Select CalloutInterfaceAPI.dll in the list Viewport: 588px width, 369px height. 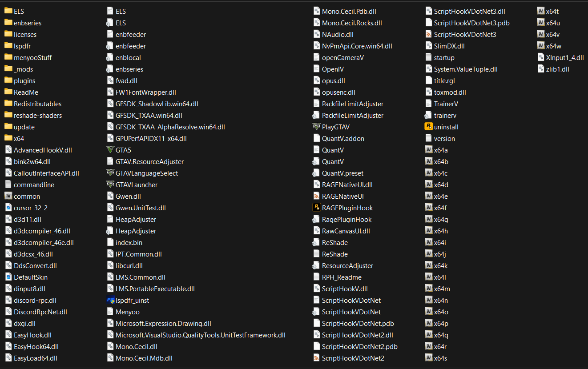(x=46, y=173)
